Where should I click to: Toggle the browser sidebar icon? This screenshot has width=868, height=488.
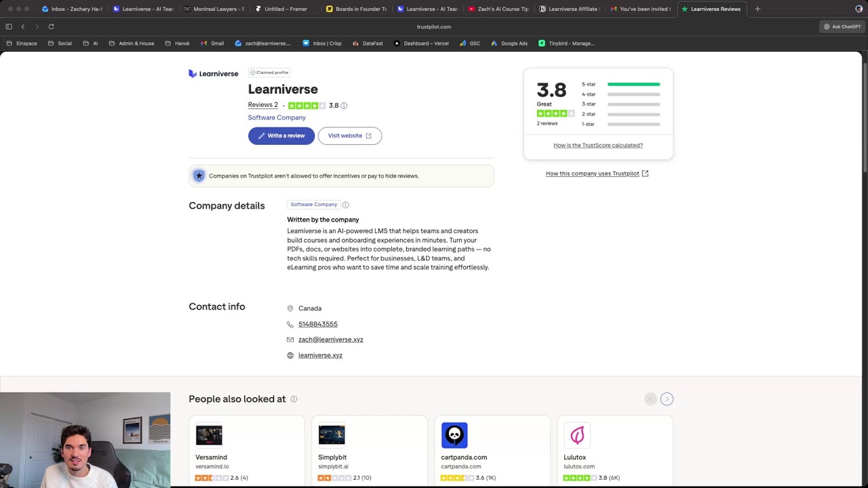click(x=9, y=26)
